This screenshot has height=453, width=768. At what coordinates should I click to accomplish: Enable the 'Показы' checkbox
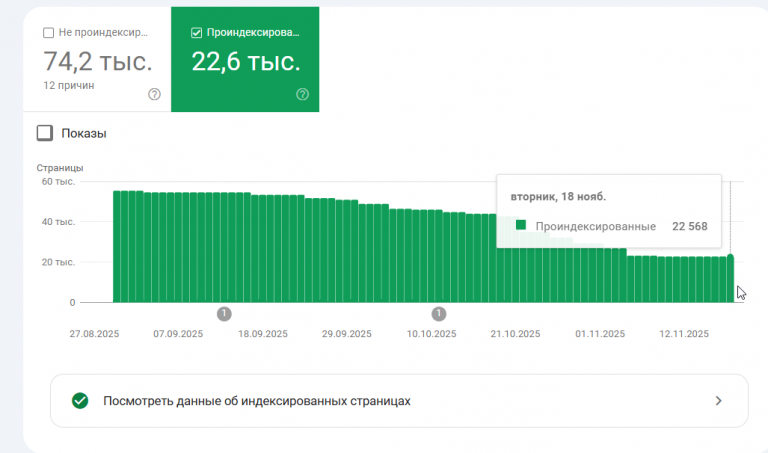45,133
